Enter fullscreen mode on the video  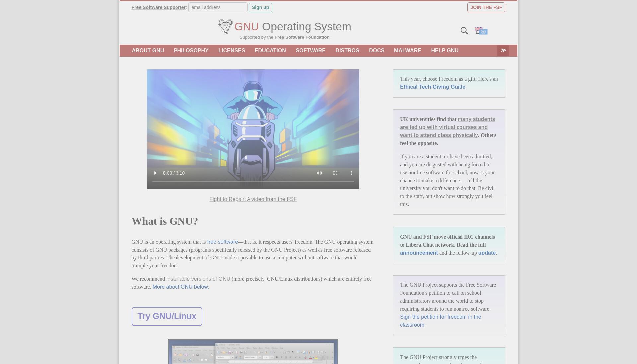[x=335, y=173]
